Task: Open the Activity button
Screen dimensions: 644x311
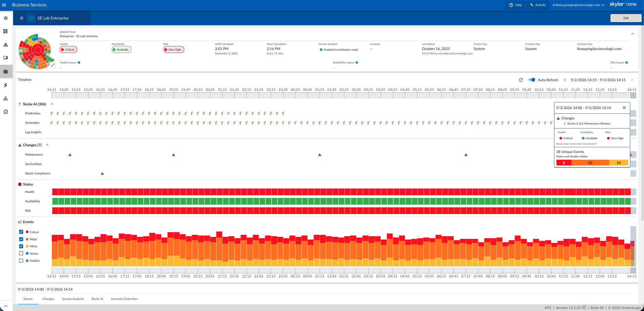Action: pyautogui.click(x=538, y=5)
